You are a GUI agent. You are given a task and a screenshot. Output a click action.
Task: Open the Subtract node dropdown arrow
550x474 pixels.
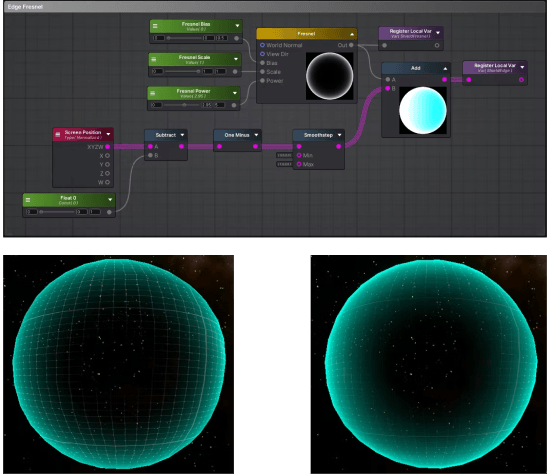(x=182, y=135)
